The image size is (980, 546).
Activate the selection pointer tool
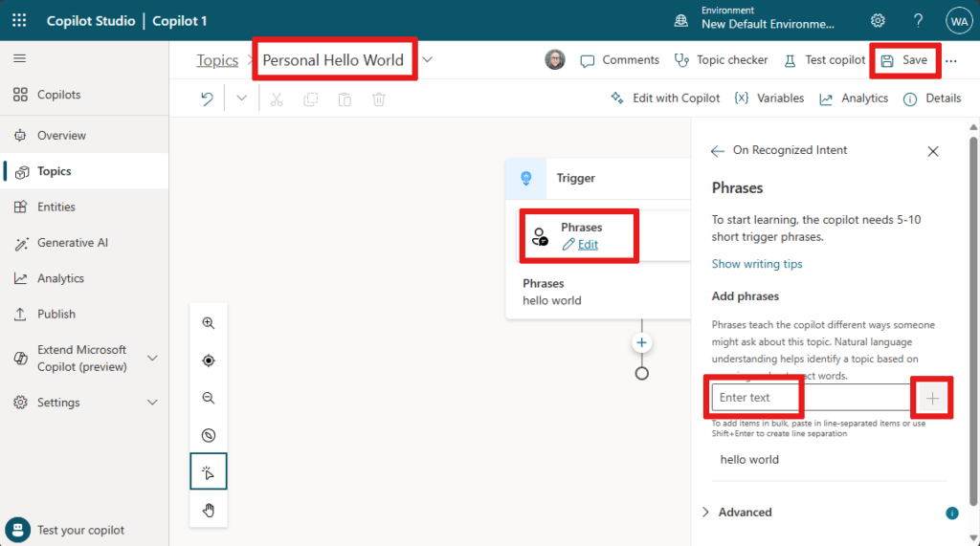point(209,471)
